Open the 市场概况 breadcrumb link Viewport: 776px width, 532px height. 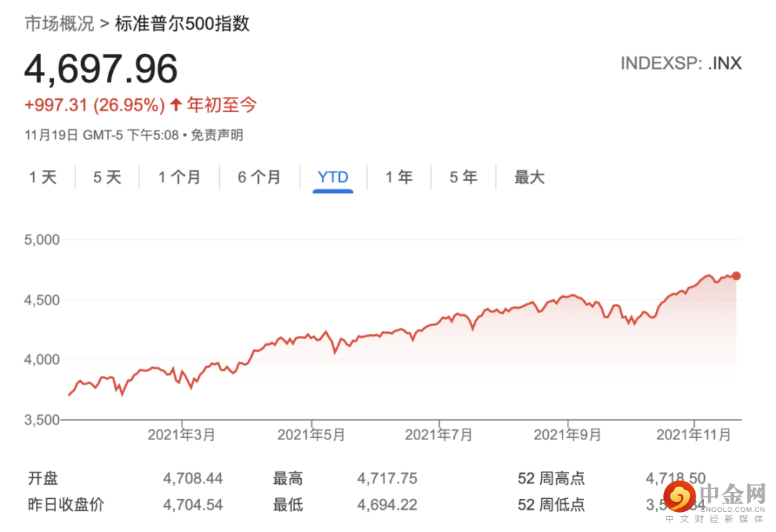[60, 23]
